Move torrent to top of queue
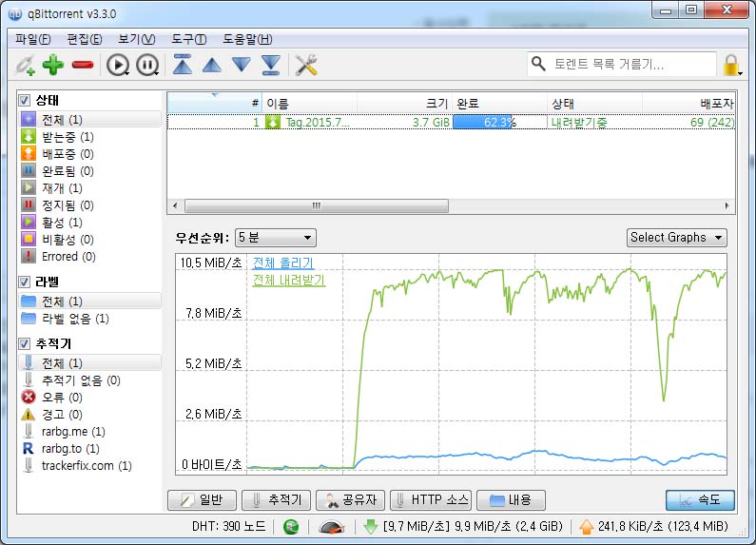756x545 pixels. click(x=182, y=65)
